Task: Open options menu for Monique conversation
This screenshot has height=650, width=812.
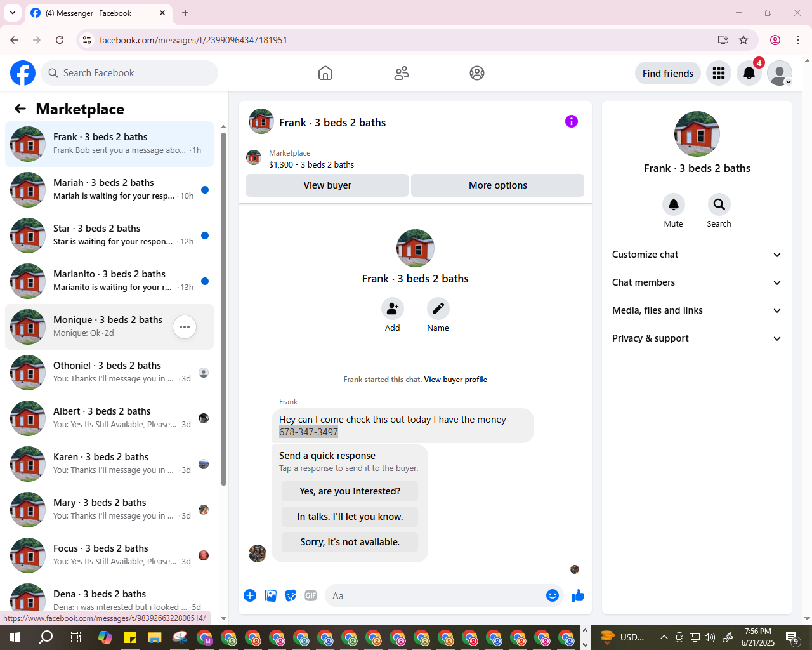Action: 185,327
